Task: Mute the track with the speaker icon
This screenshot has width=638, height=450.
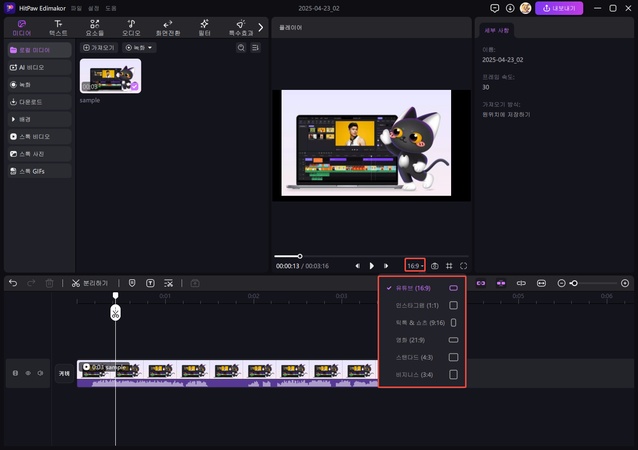Action: [x=40, y=373]
